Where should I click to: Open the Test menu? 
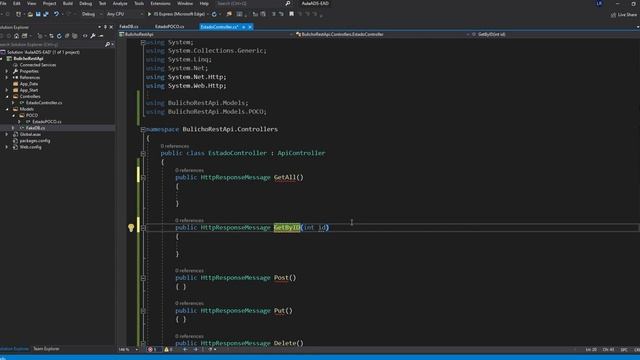pyautogui.click(x=102, y=3)
